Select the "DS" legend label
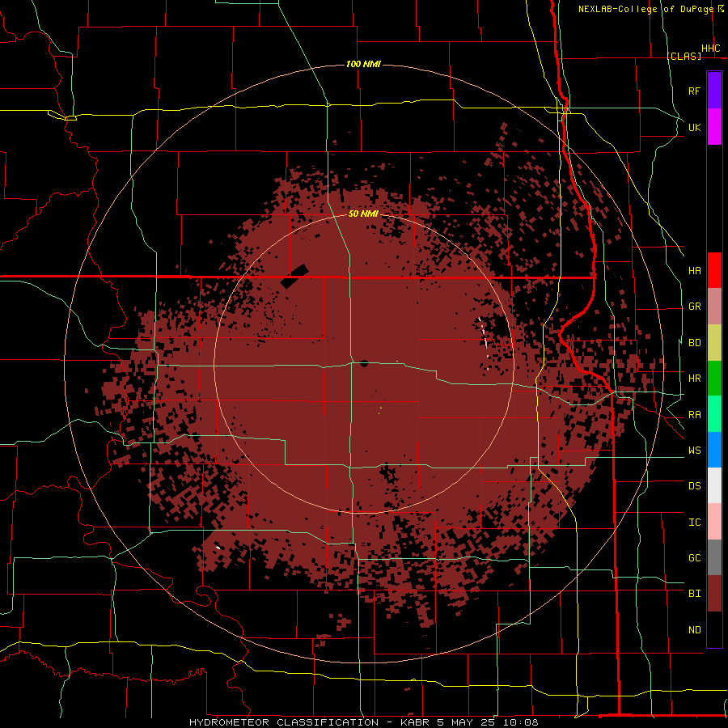Image resolution: width=728 pixels, height=728 pixels. [x=694, y=486]
